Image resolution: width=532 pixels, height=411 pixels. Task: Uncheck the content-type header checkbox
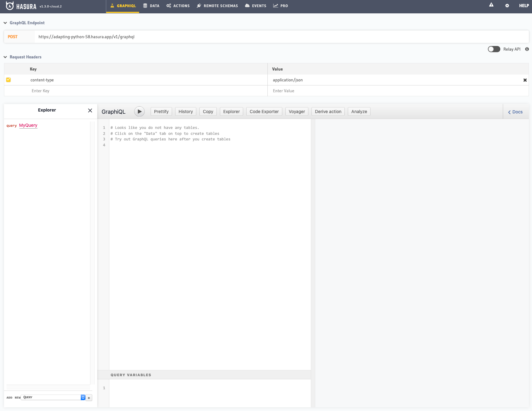[8, 80]
